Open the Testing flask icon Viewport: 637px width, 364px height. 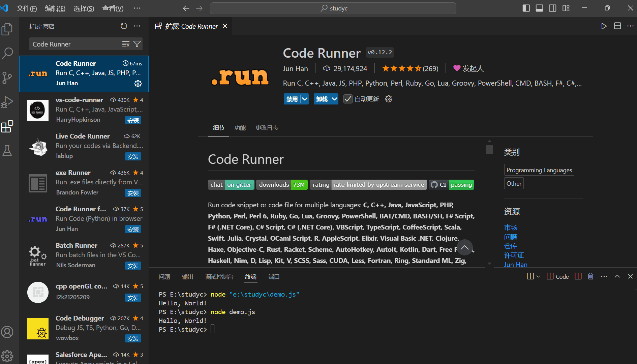click(7, 151)
